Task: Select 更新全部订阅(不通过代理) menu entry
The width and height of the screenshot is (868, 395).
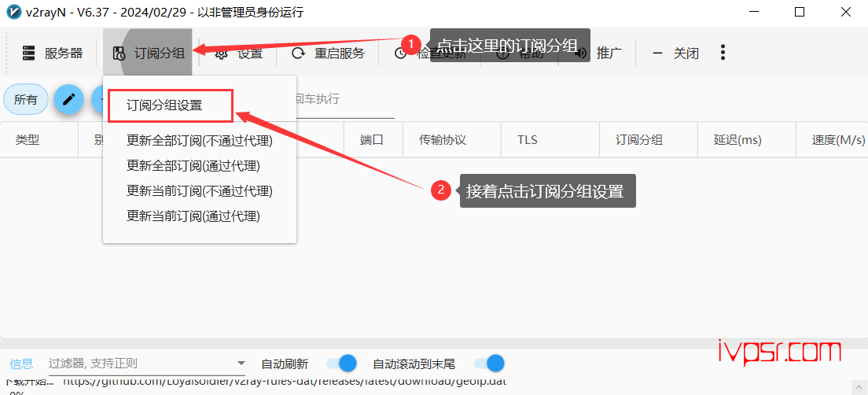Action: point(199,141)
